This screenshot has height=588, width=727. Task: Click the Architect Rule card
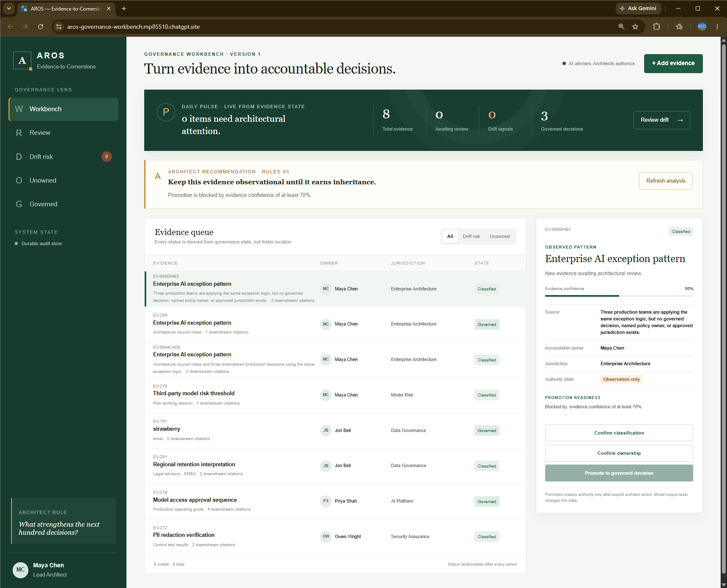tap(63, 521)
